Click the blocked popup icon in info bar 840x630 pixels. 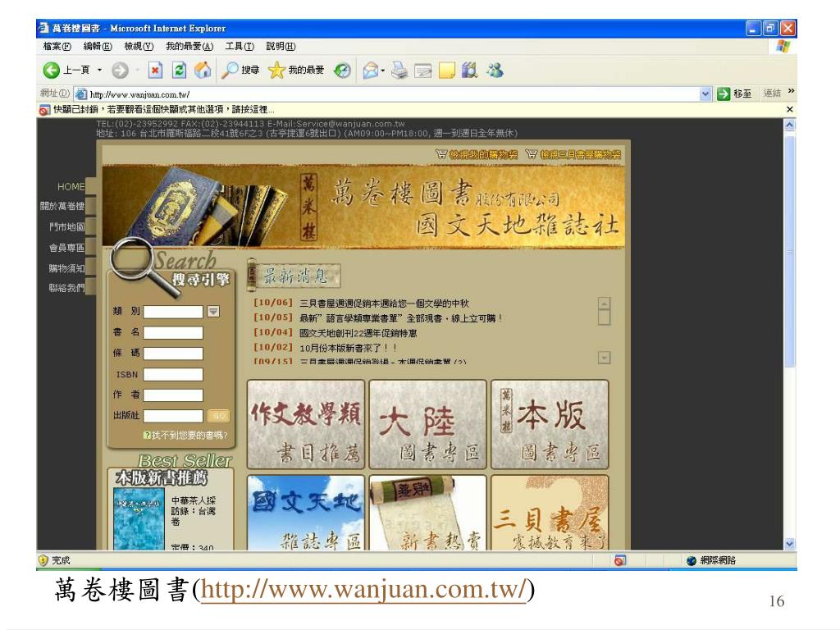[44, 110]
